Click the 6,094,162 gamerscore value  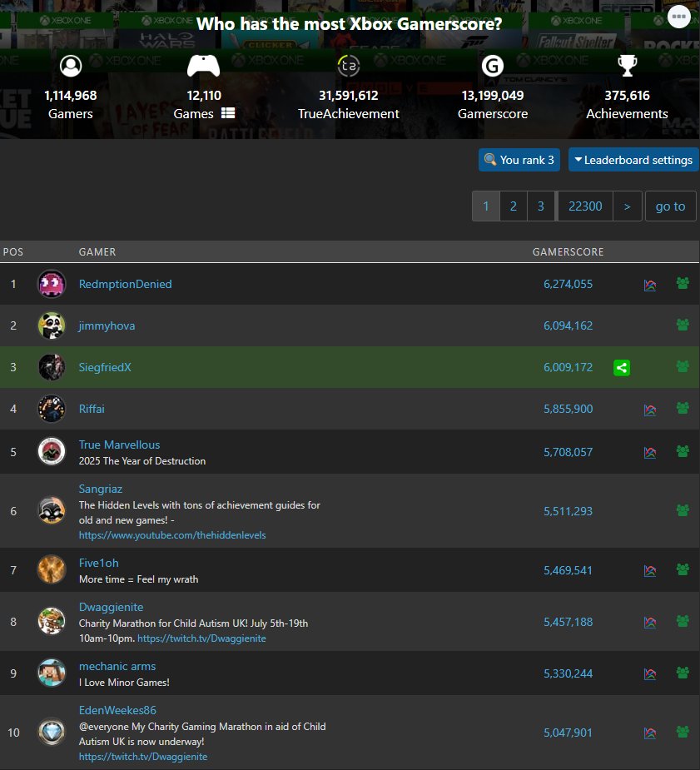point(568,325)
